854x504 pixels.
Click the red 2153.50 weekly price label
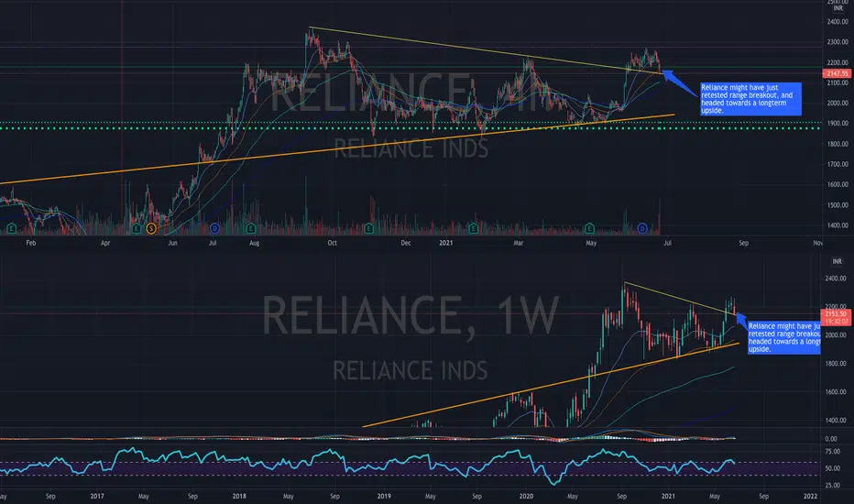[836, 317]
